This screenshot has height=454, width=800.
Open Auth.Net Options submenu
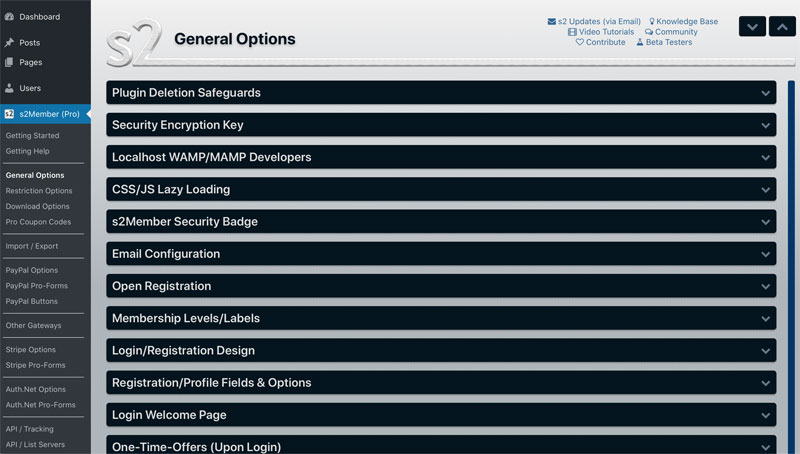click(x=36, y=389)
